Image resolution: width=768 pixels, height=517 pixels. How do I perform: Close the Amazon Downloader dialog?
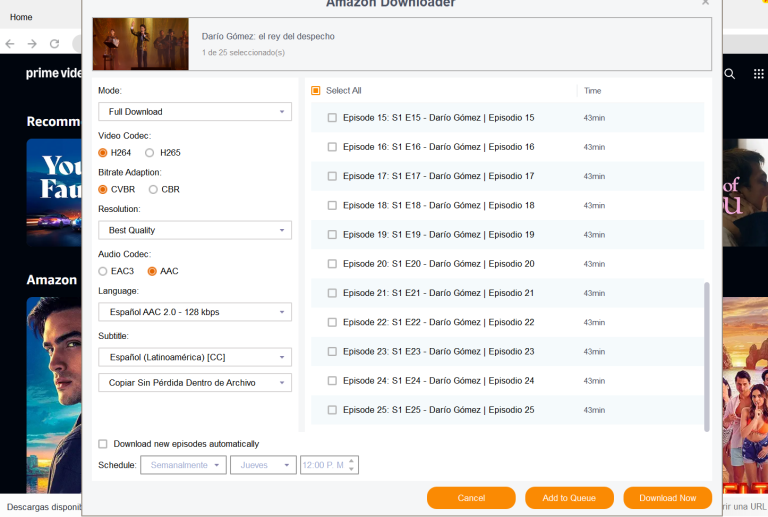point(705,3)
